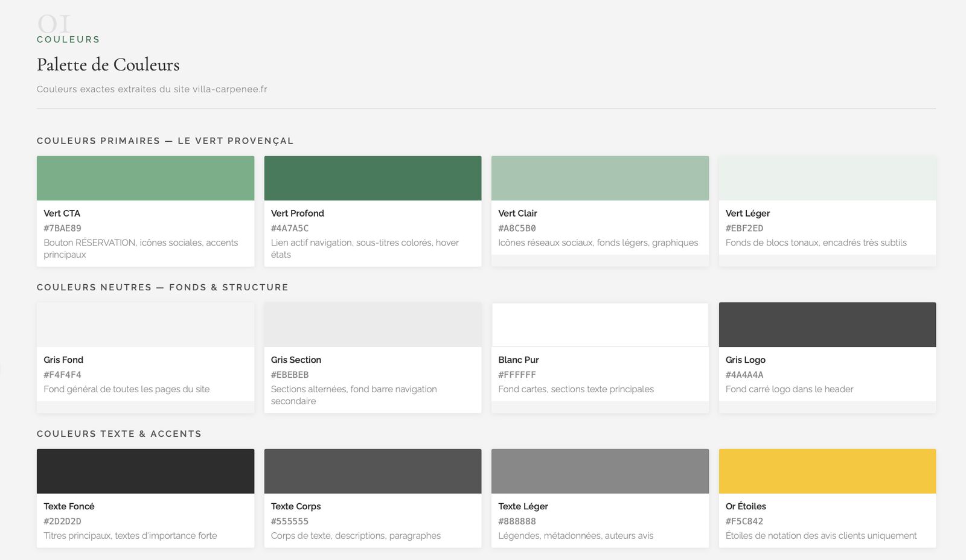Select the Or Étoiles yellow swatch

click(827, 471)
